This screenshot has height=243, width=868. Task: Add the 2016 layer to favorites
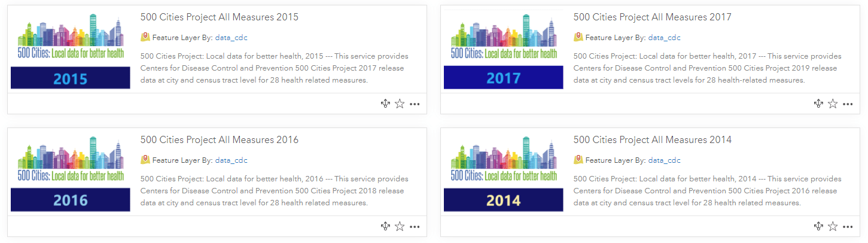pyautogui.click(x=400, y=226)
